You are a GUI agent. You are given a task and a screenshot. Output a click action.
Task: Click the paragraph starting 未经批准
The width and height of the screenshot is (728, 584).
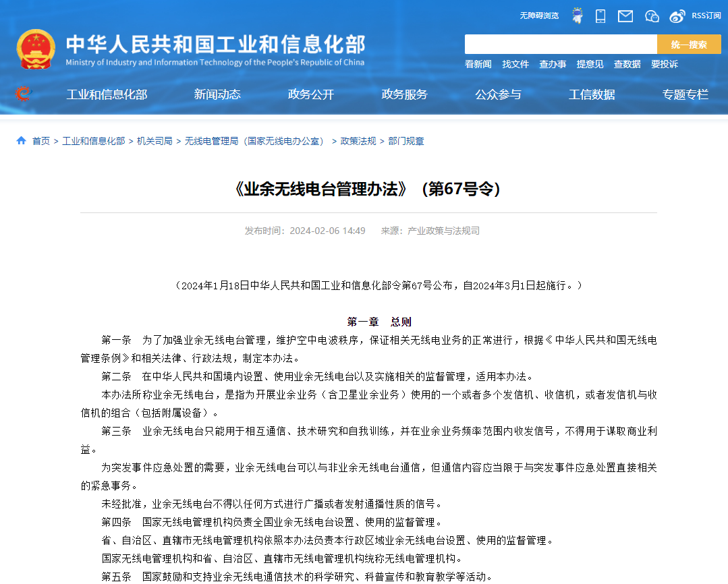(272, 504)
